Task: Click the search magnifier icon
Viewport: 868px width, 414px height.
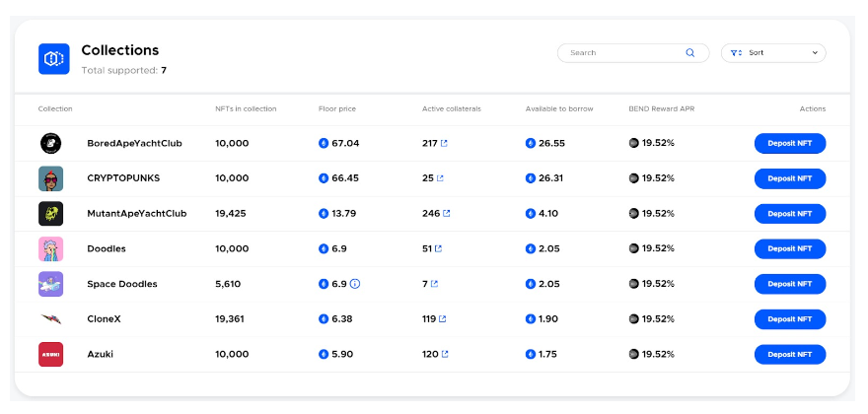Action: click(689, 53)
